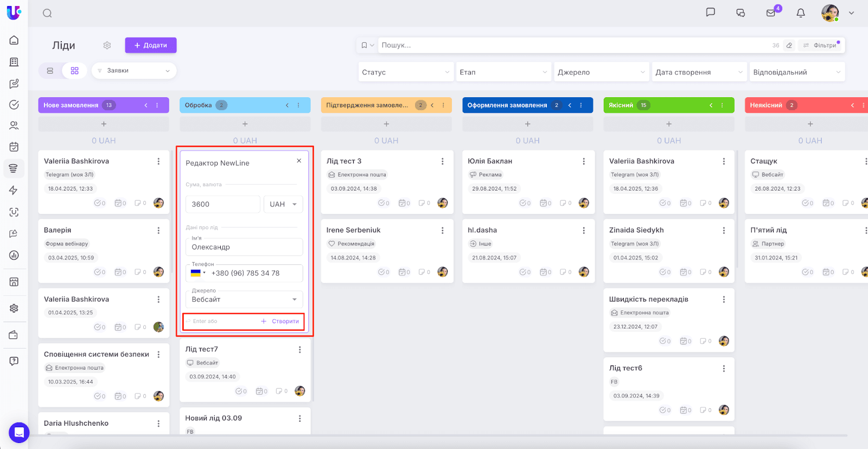Open the notifications bell icon
868x449 pixels.
tap(800, 13)
